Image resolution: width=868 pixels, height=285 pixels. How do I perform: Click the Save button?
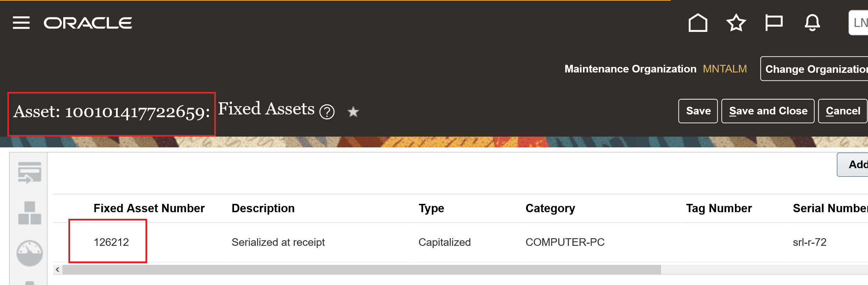click(698, 111)
